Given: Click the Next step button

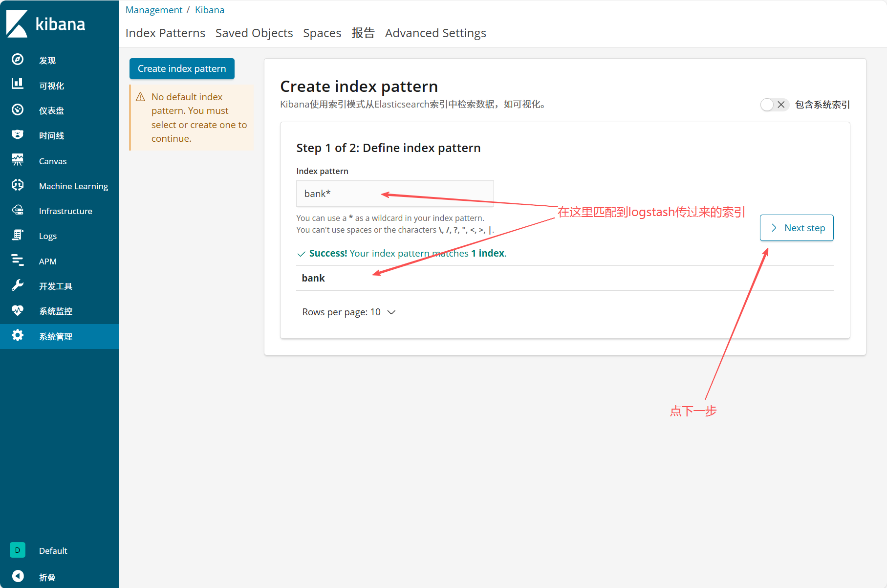Looking at the screenshot, I should (x=797, y=228).
